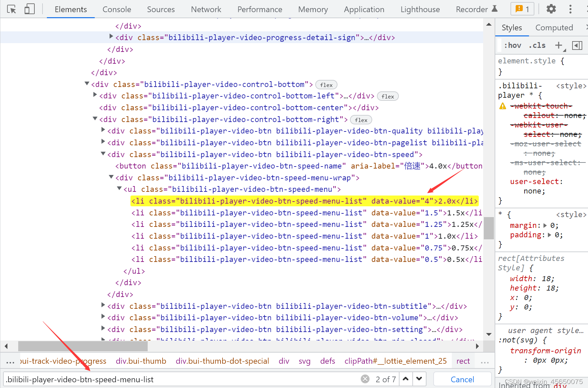Open the issues counter badge showing 1
Screen dimensions: 588x388
point(522,9)
